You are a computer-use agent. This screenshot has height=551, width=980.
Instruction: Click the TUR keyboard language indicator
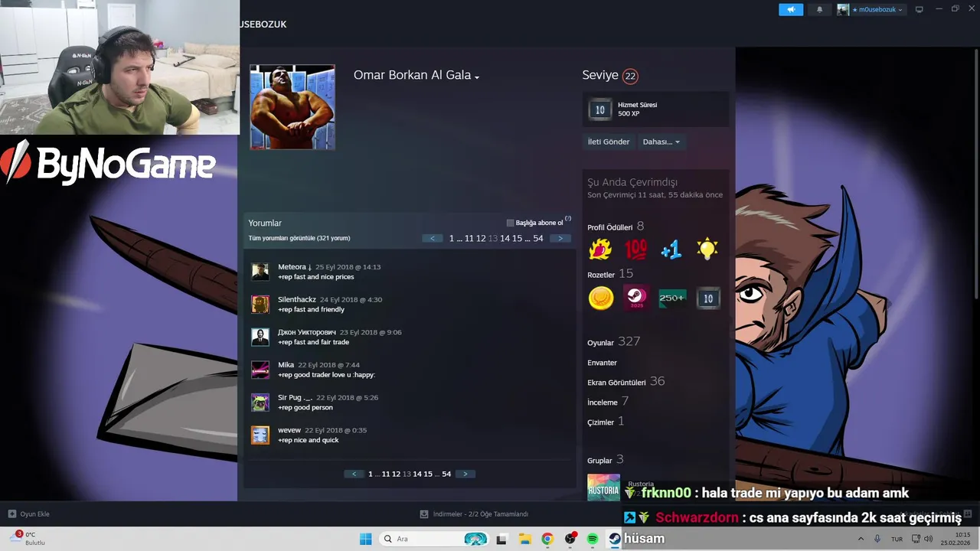(897, 540)
